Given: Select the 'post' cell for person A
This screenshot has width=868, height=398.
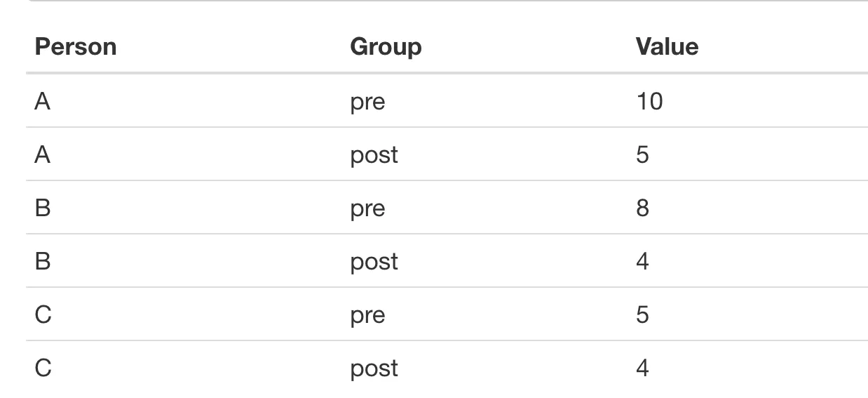Looking at the screenshot, I should tap(374, 156).
